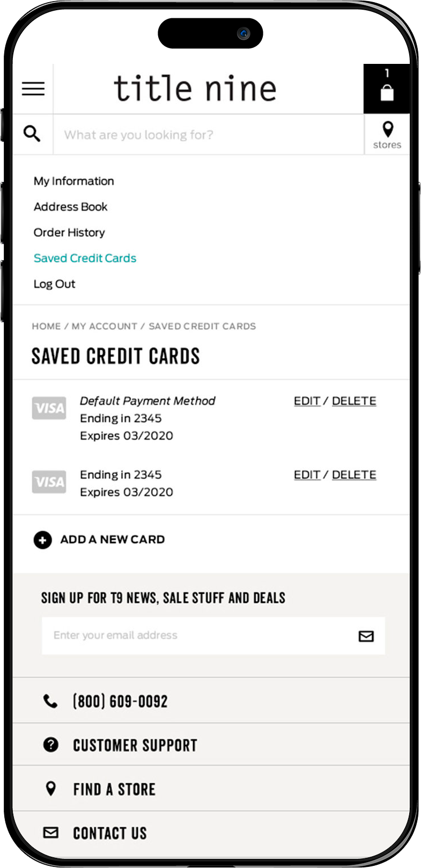Image resolution: width=421 pixels, height=868 pixels.
Task: Delete the default payment method card
Action: [354, 401]
